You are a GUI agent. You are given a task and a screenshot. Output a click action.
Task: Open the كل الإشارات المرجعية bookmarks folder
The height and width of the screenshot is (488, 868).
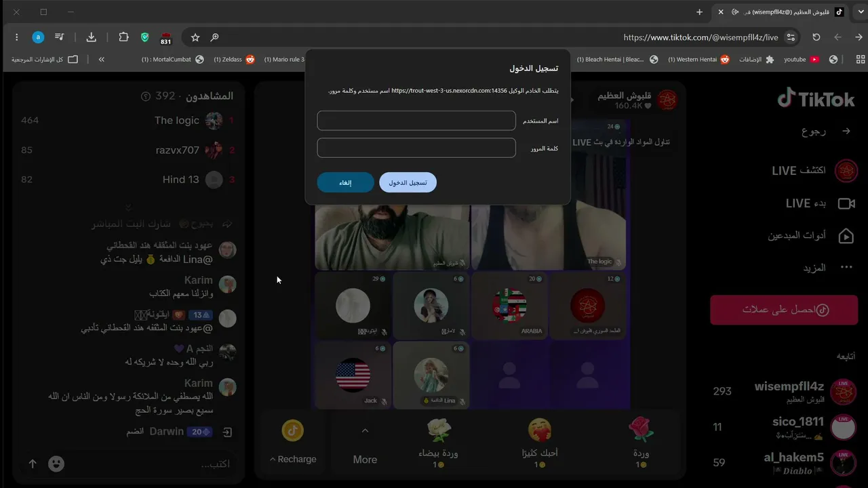(x=45, y=59)
